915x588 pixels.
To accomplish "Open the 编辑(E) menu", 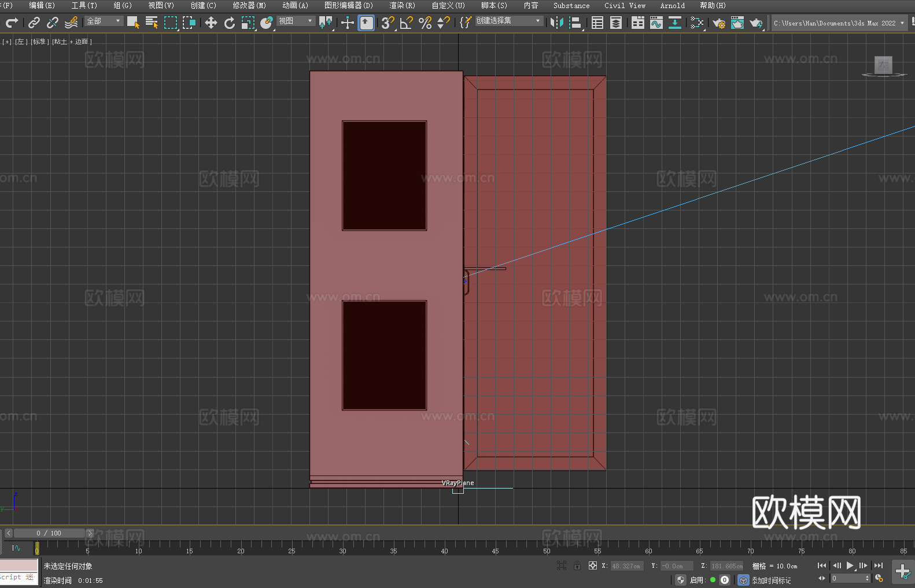I will click(x=42, y=5).
